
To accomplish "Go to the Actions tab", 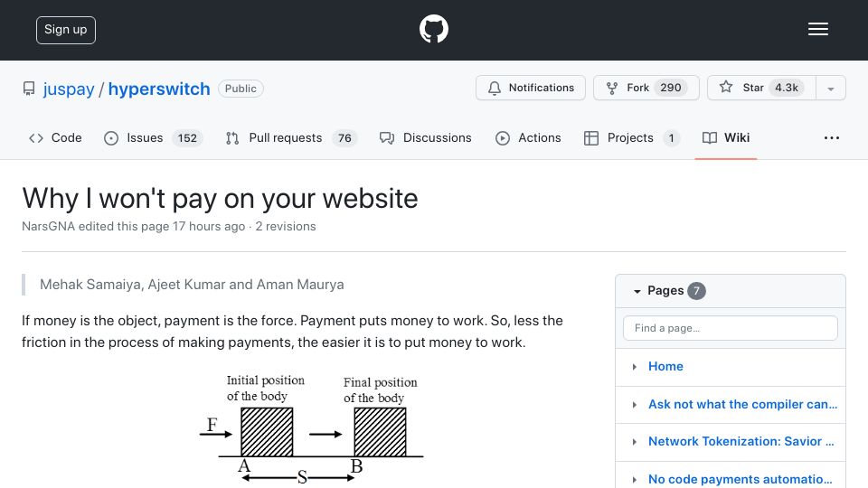I will [x=528, y=137].
